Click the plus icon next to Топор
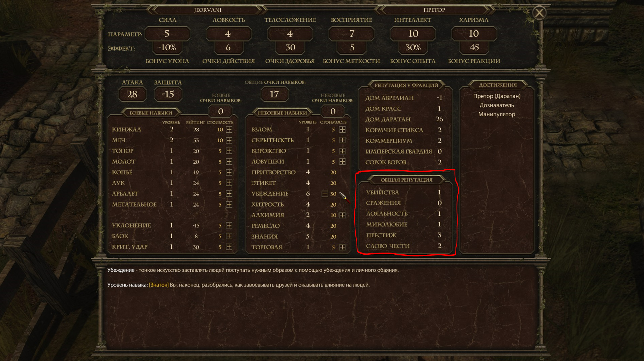Viewport: 644px width, 361px height. point(229,151)
